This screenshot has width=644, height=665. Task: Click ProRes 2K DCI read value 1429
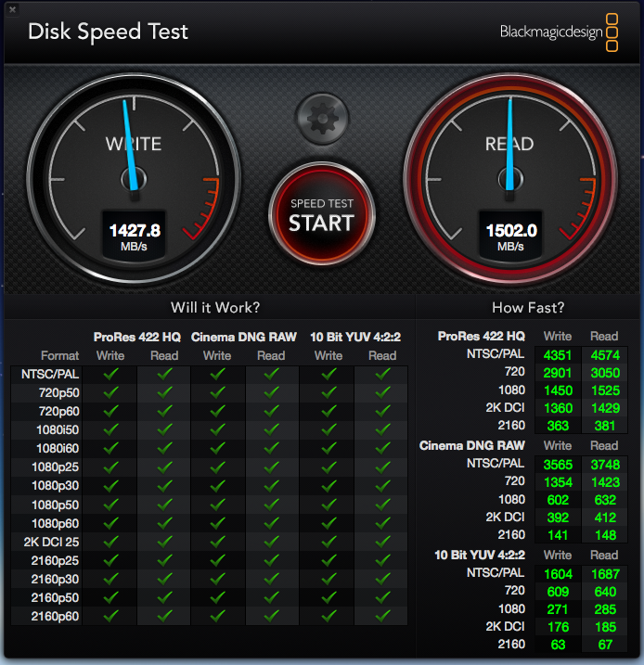click(605, 408)
